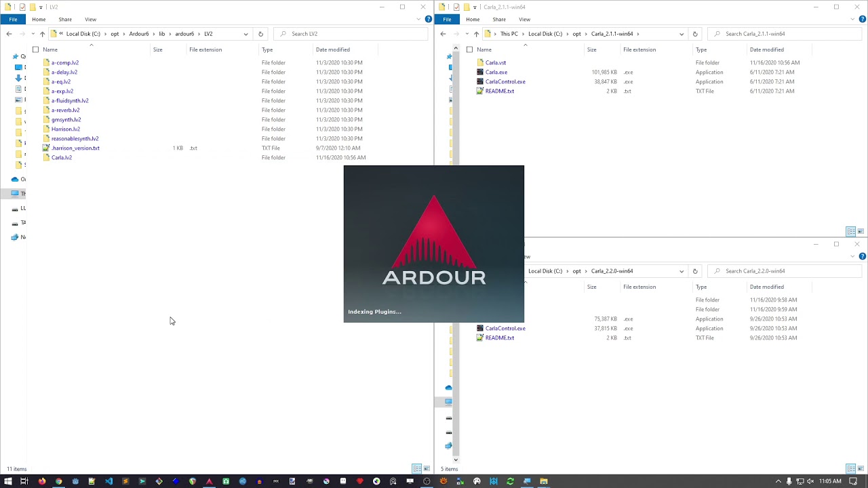Click the Search Carla_2.2.0-win64 field
Screen dimensions: 868x488
(785, 271)
